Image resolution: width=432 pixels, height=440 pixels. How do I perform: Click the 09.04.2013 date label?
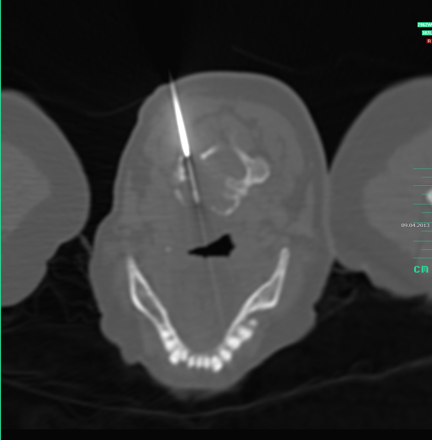(415, 225)
